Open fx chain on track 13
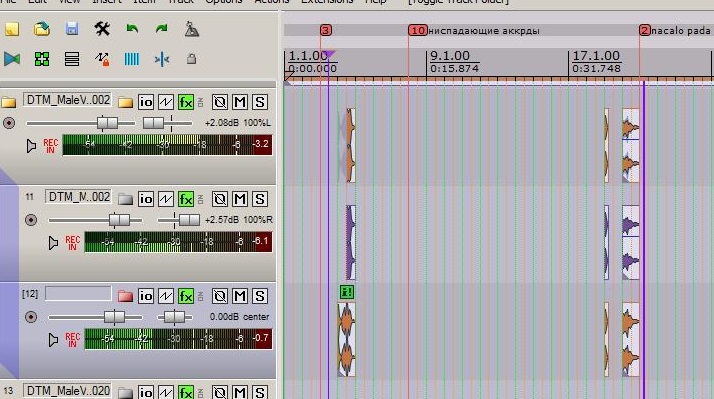The image size is (714, 399). [x=186, y=392]
